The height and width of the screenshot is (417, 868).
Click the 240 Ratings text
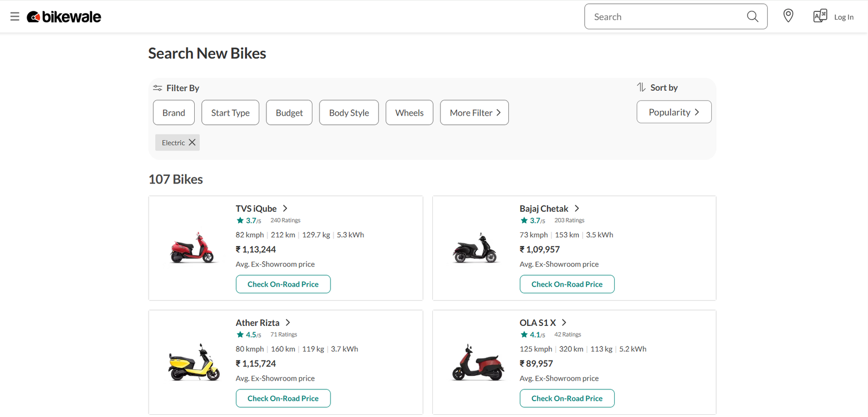point(285,220)
